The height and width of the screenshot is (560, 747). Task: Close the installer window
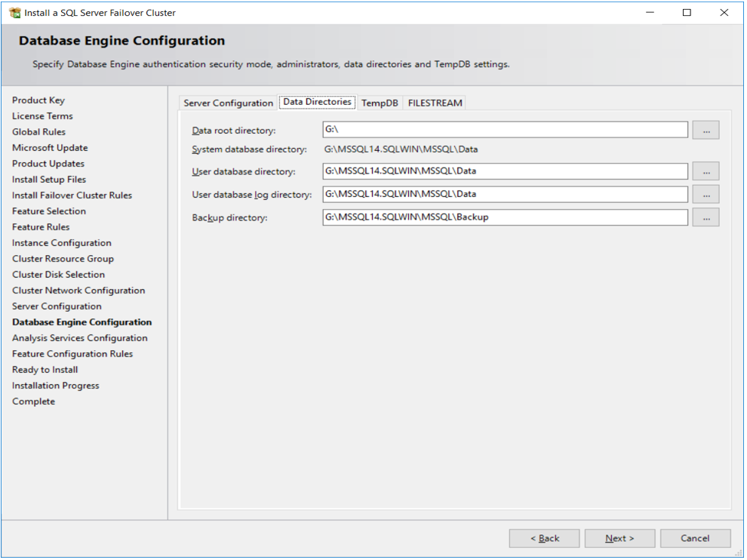724,12
